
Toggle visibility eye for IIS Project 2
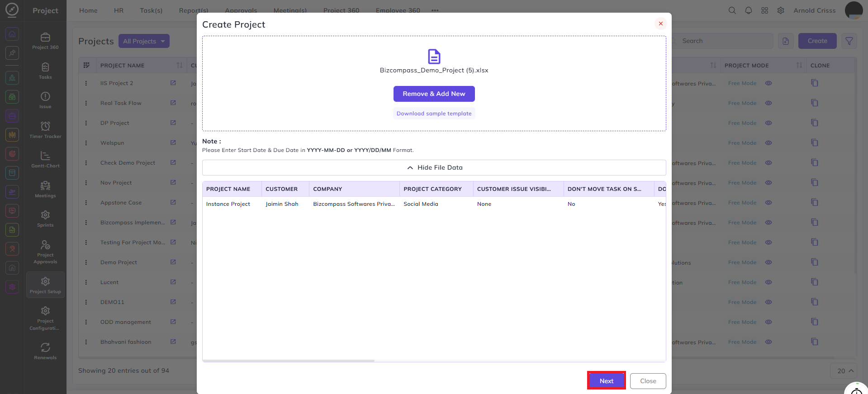[768, 83]
